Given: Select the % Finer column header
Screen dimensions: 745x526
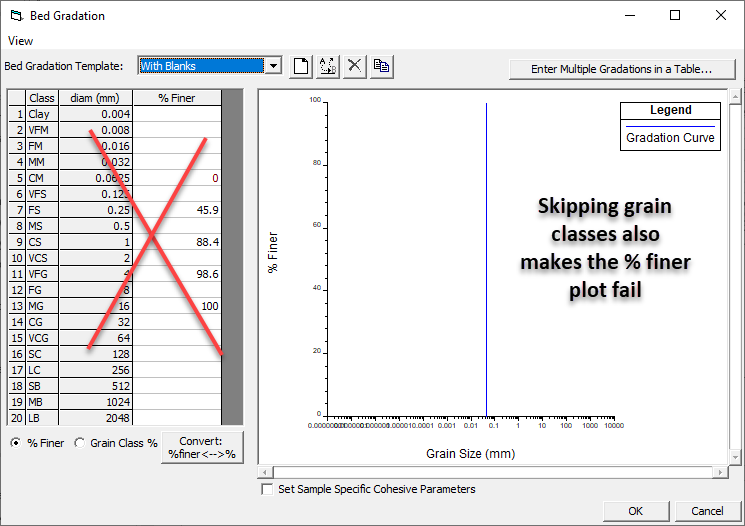Looking at the screenshot, I should (x=177, y=98).
